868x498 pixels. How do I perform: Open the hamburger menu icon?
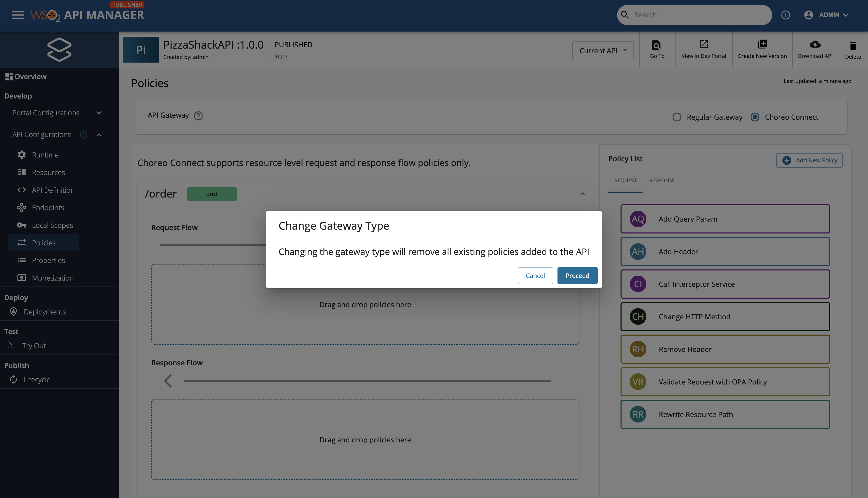tap(18, 15)
